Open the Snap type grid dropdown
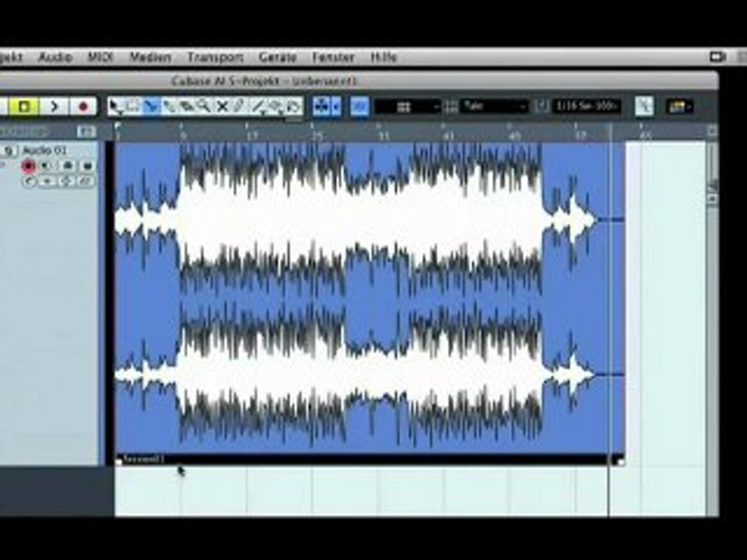 (x=407, y=107)
